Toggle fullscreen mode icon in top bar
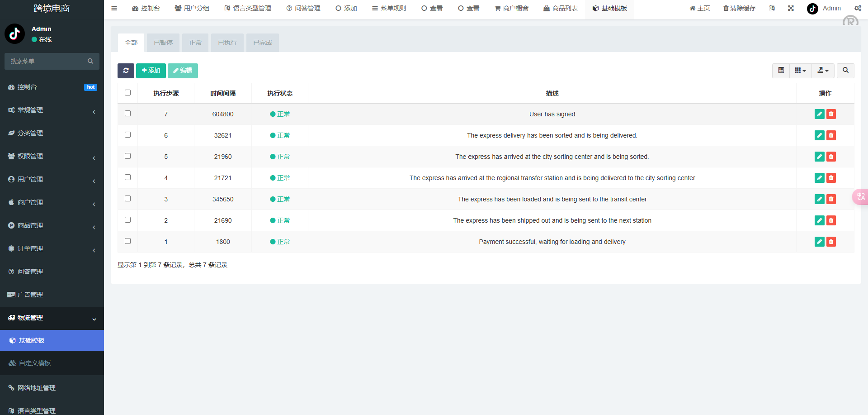This screenshot has height=415, width=868. tap(791, 8)
